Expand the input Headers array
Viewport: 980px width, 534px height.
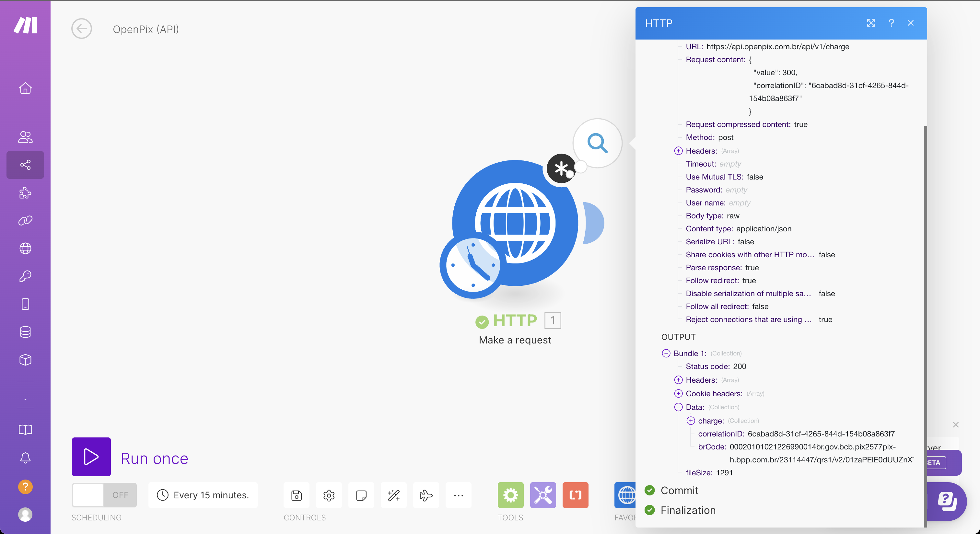pyautogui.click(x=678, y=151)
